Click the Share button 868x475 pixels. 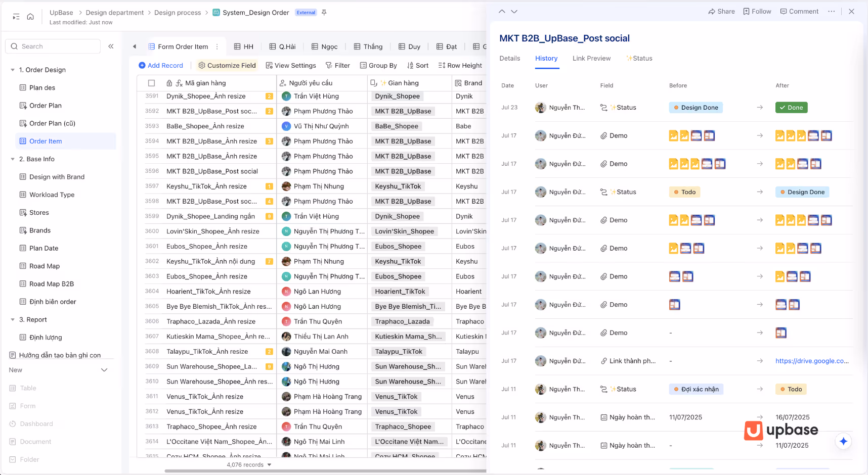pos(721,11)
